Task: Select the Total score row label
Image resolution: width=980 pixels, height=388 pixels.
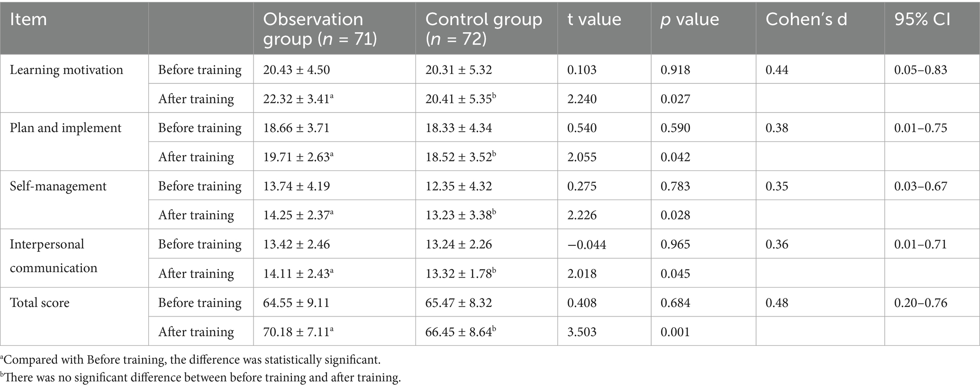Action: [x=39, y=303]
